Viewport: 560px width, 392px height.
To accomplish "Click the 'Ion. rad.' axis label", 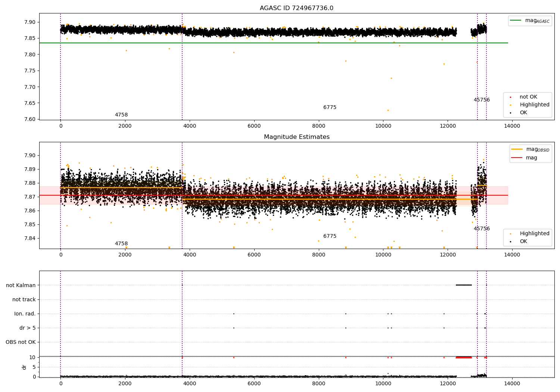I will point(25,314).
